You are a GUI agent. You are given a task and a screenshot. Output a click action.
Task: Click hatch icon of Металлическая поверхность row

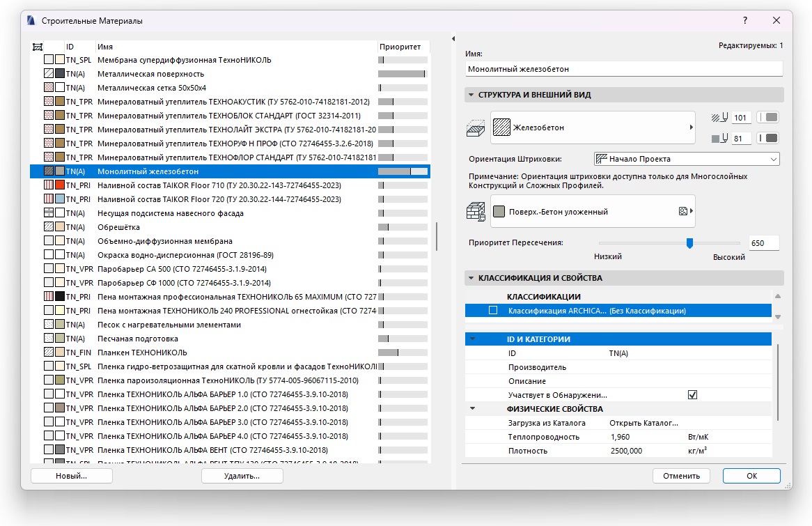pos(49,74)
